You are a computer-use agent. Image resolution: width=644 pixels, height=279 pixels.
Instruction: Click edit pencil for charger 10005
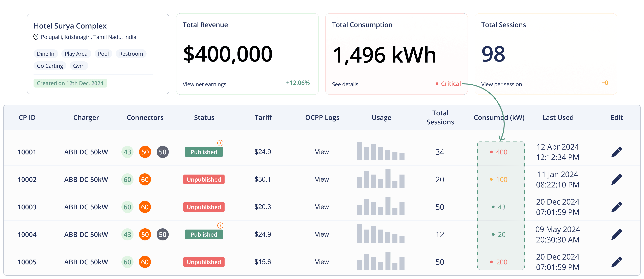click(x=616, y=262)
